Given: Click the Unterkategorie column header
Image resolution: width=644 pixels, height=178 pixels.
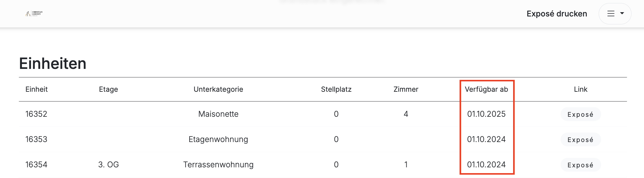Looking at the screenshot, I should [x=218, y=89].
